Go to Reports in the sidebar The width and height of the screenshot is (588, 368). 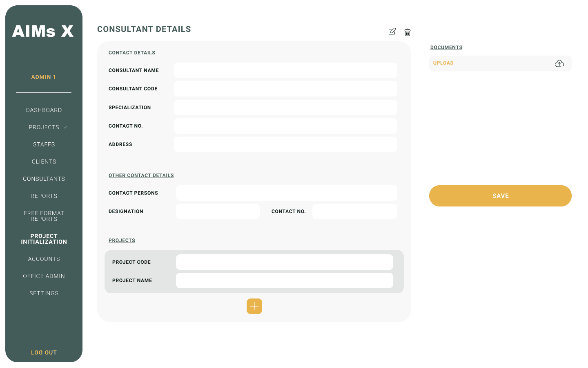(44, 196)
